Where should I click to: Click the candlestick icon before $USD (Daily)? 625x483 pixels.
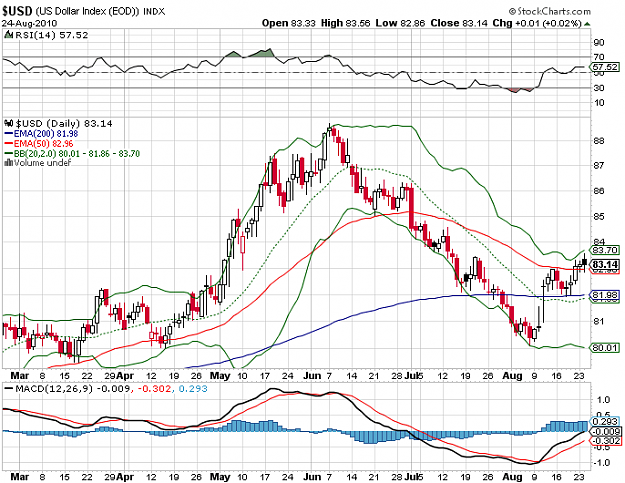[x=10, y=123]
